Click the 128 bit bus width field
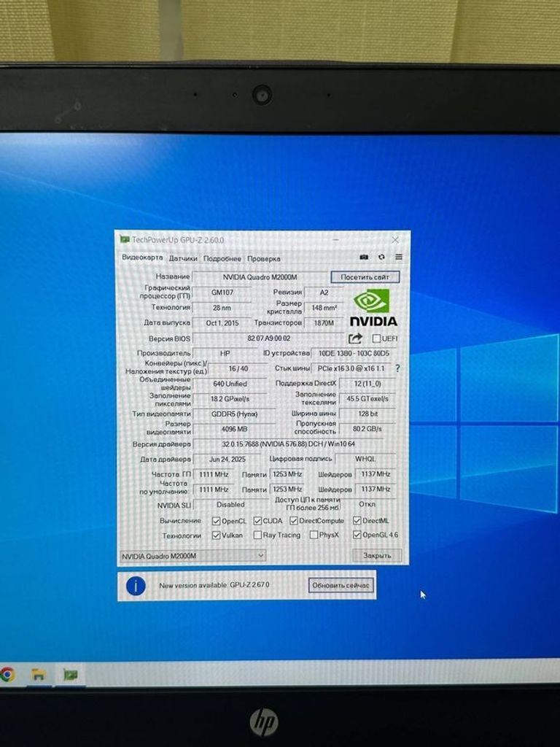The image size is (560, 747). click(367, 414)
